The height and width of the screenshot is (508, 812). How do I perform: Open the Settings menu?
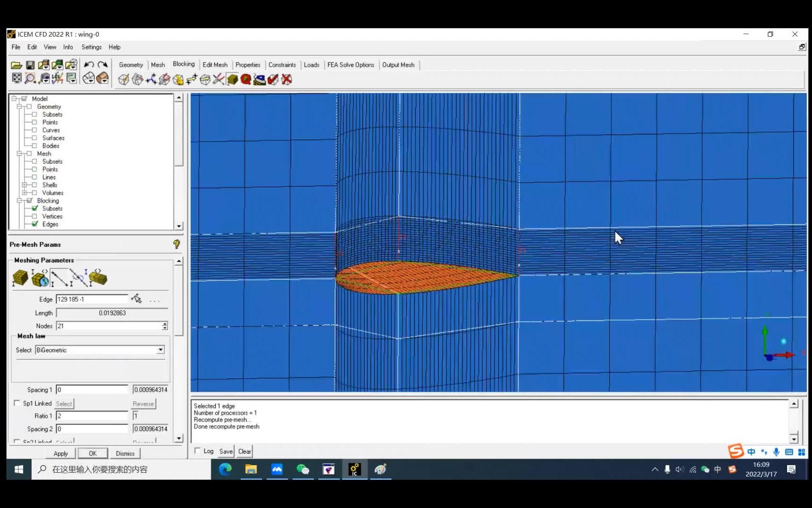pos(91,47)
